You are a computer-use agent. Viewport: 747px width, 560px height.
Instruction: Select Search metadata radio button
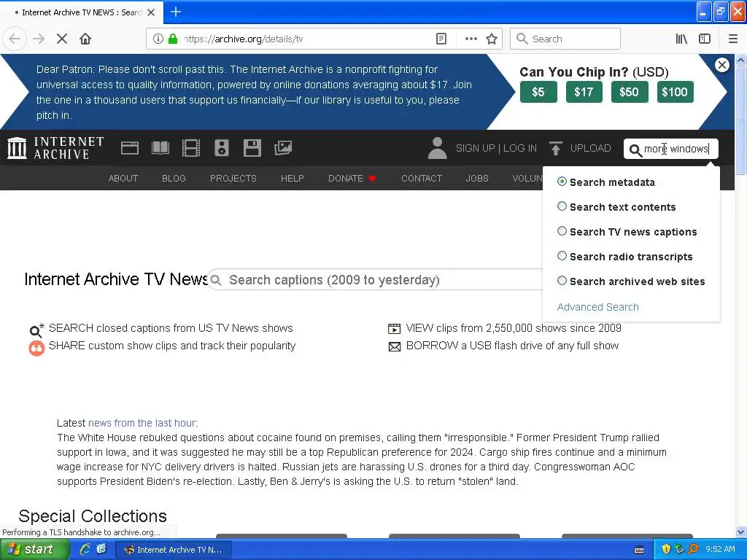(x=562, y=182)
